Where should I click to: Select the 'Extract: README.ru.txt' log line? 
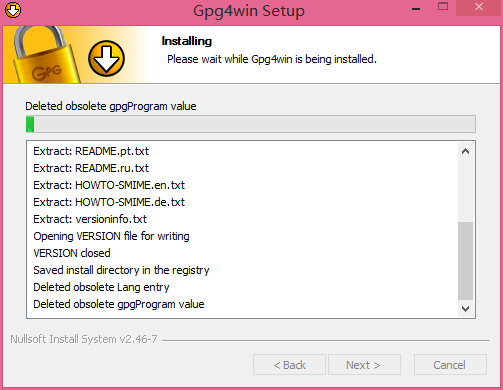pyautogui.click(x=91, y=168)
